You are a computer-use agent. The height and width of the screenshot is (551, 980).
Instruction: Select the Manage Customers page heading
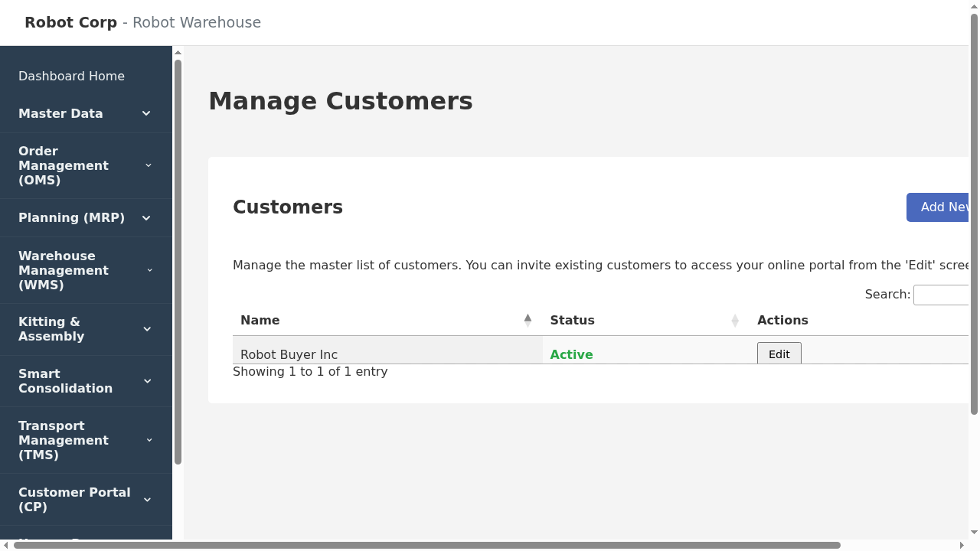coord(341,100)
